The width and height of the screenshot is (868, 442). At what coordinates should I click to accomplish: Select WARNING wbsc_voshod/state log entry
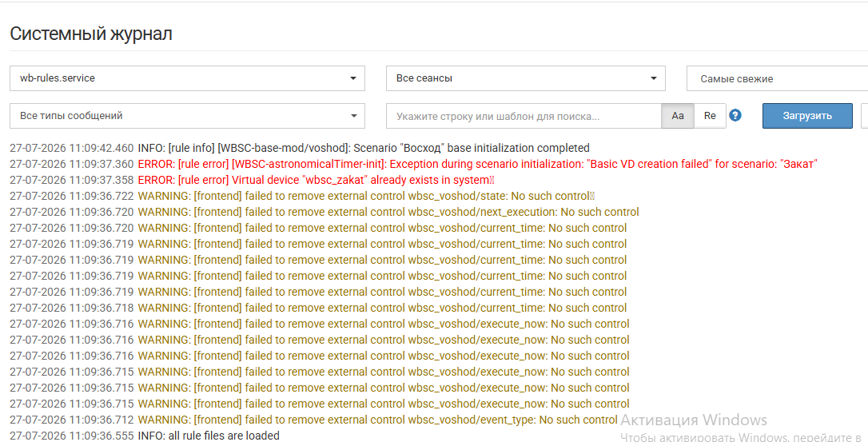pyautogui.click(x=302, y=196)
